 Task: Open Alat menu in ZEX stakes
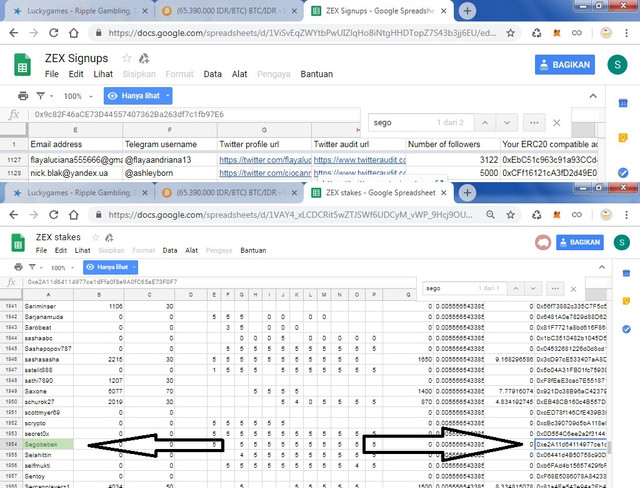coord(191,250)
